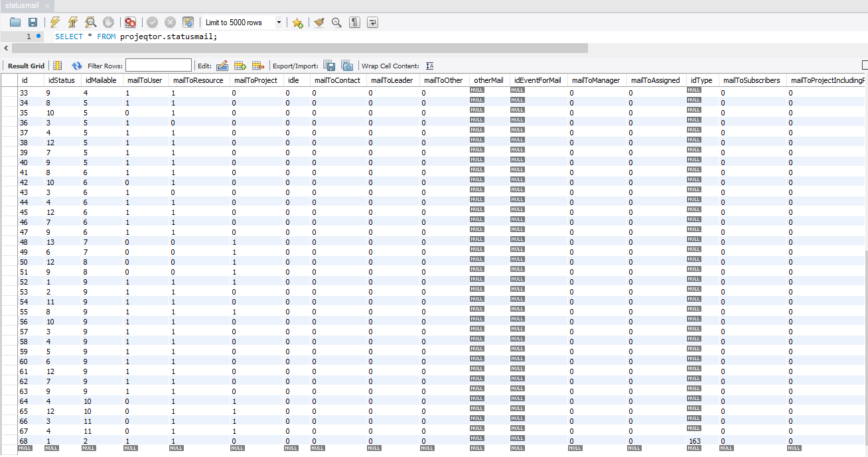Screen dimensions: 868x457
Task: Click the mailToManager column header
Action: 595,80
